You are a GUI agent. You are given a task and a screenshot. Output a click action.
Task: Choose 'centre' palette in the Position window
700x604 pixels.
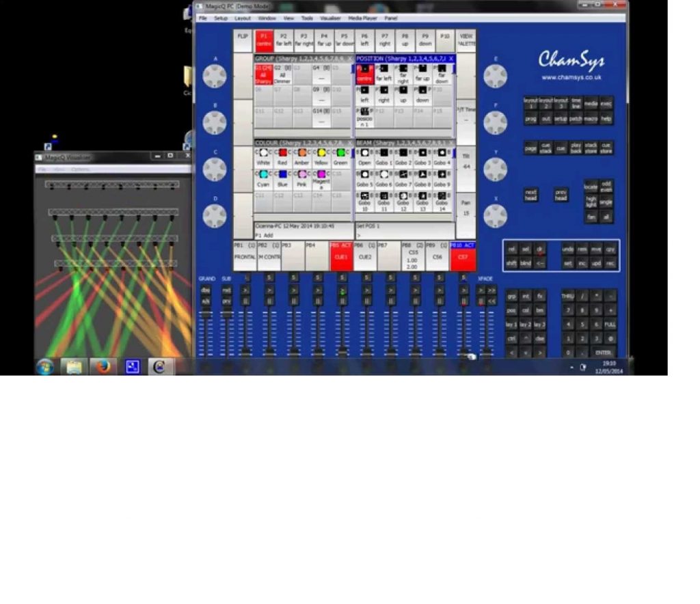click(364, 74)
